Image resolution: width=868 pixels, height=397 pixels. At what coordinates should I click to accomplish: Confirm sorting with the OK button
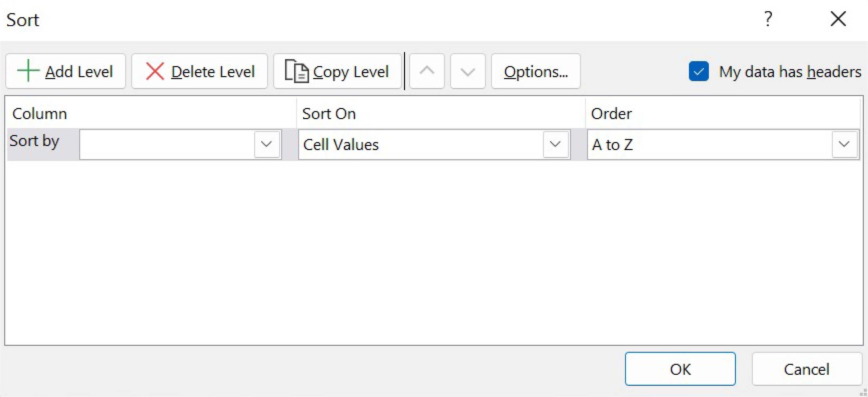point(680,369)
